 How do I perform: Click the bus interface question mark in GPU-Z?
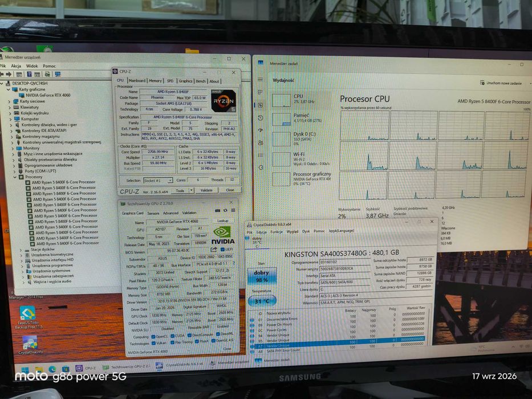pyautogui.click(x=234, y=263)
